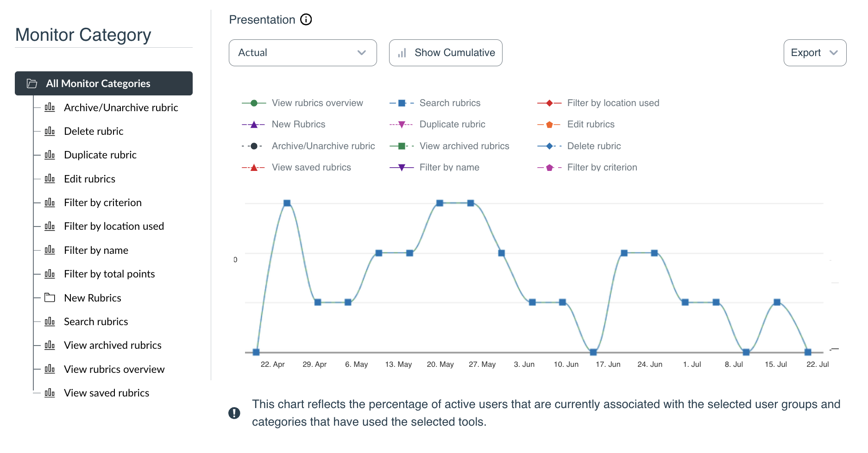This screenshot has height=453, width=868.
Task: Toggle the View rubrics overview legend series
Action: tap(317, 103)
